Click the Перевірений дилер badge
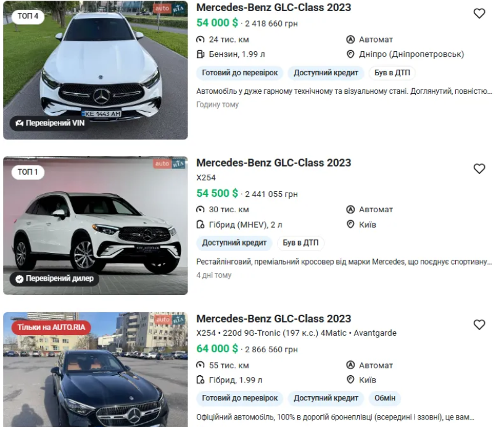 pyautogui.click(x=55, y=278)
